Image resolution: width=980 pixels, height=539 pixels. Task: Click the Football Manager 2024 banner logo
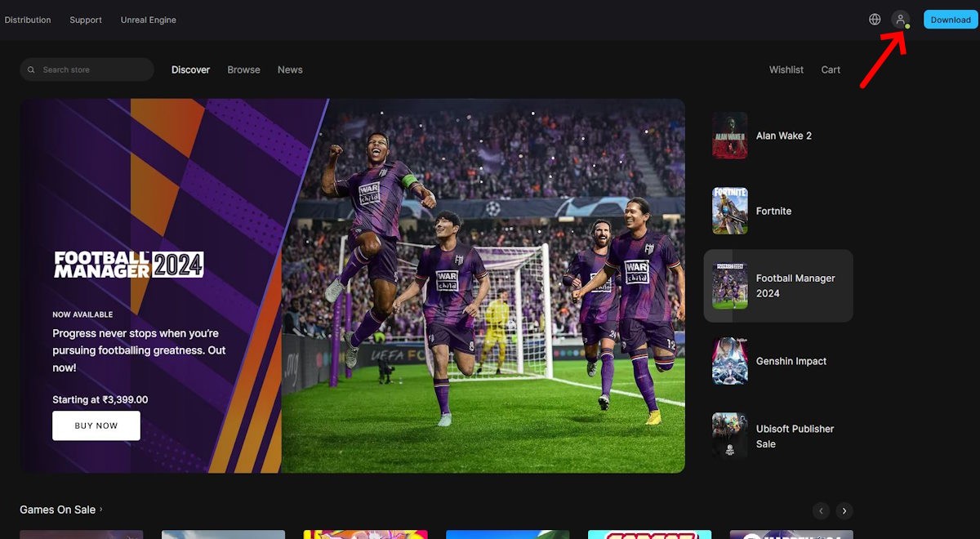129,265
